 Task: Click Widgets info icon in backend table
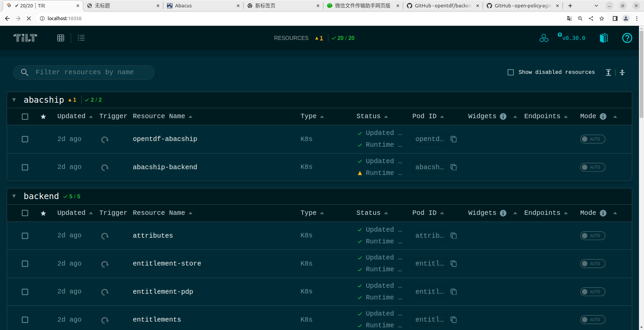tap(503, 213)
